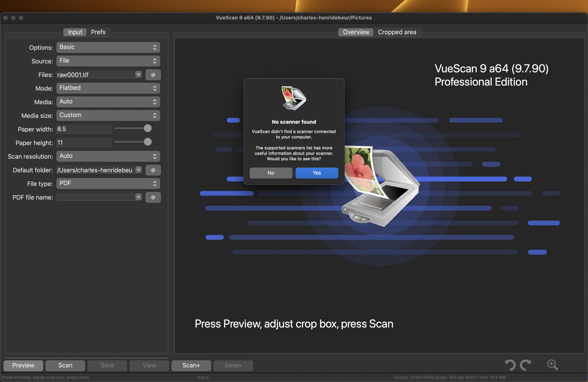This screenshot has height=382, width=588.
Task: Switch to the Cropped area tab
Action: (x=397, y=32)
